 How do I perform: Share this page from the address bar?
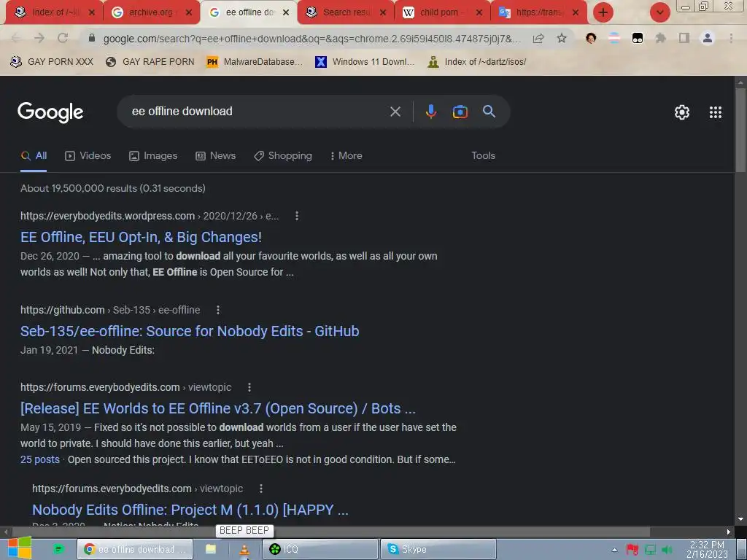(x=538, y=38)
